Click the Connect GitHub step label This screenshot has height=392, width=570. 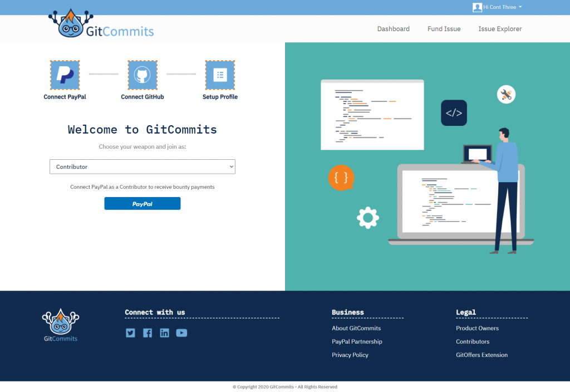coord(142,97)
